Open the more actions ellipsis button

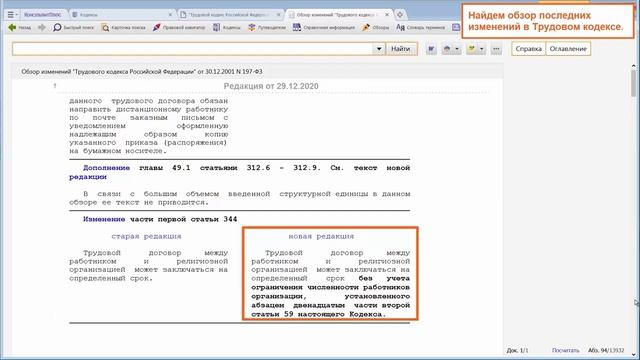(496, 49)
